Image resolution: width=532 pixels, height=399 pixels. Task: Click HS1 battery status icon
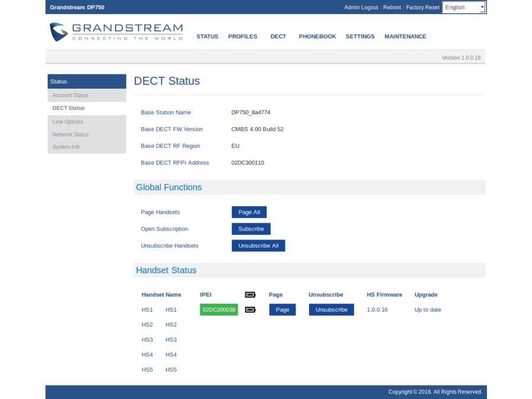click(x=250, y=310)
